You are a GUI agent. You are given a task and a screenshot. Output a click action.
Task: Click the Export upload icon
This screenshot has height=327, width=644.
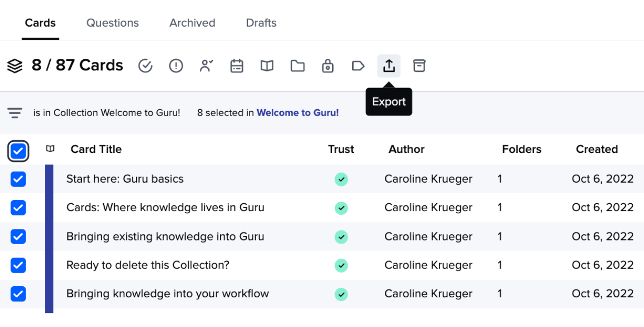389,66
